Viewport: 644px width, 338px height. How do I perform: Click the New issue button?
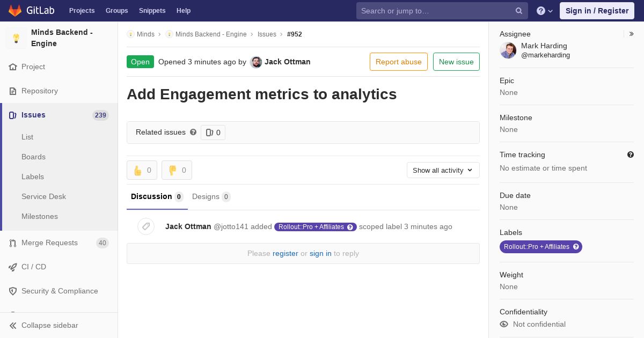pos(456,62)
